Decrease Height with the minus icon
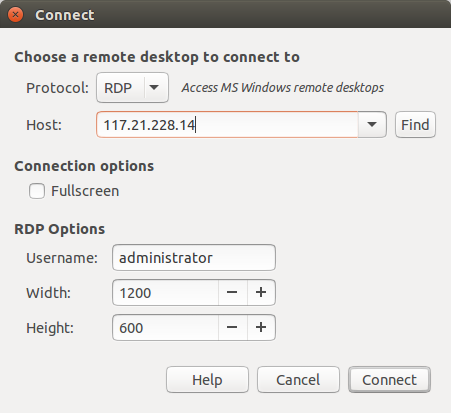Viewport: 451px width, 413px height. 232,328
